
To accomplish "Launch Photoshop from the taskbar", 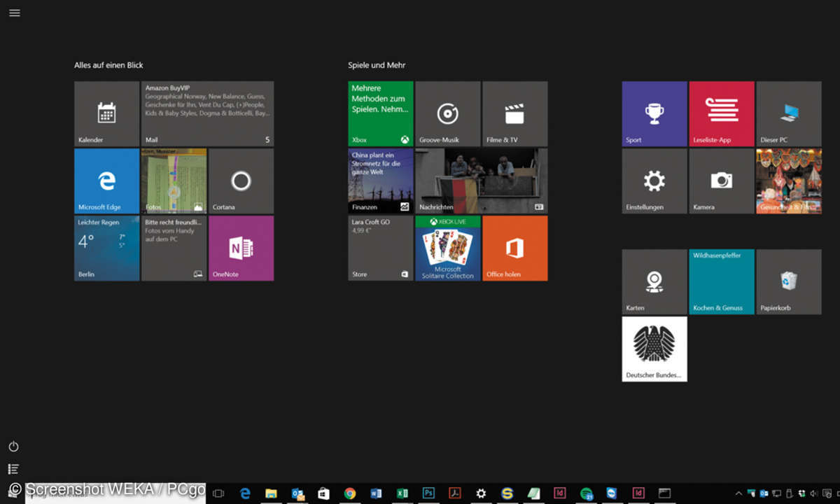I will pos(428,493).
